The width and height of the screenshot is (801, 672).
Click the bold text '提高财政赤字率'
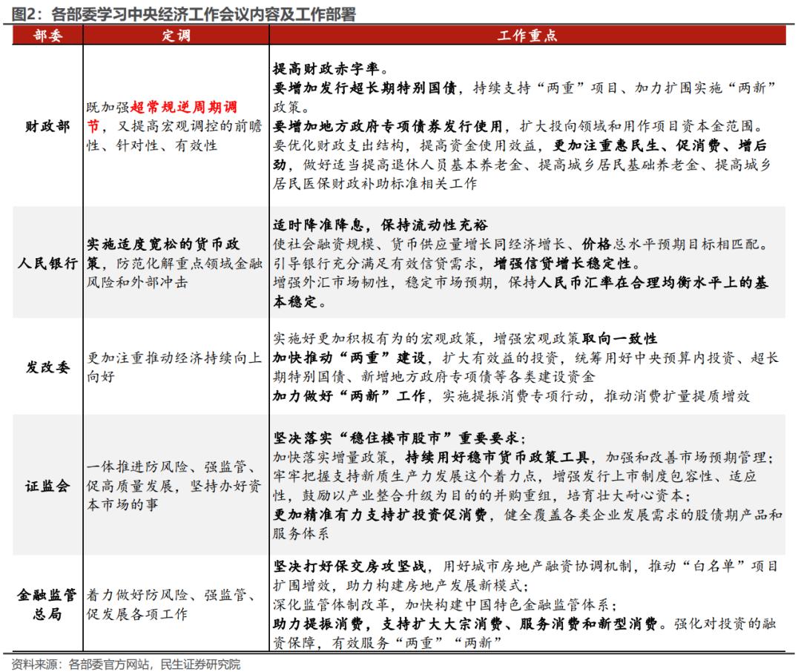coord(327,70)
